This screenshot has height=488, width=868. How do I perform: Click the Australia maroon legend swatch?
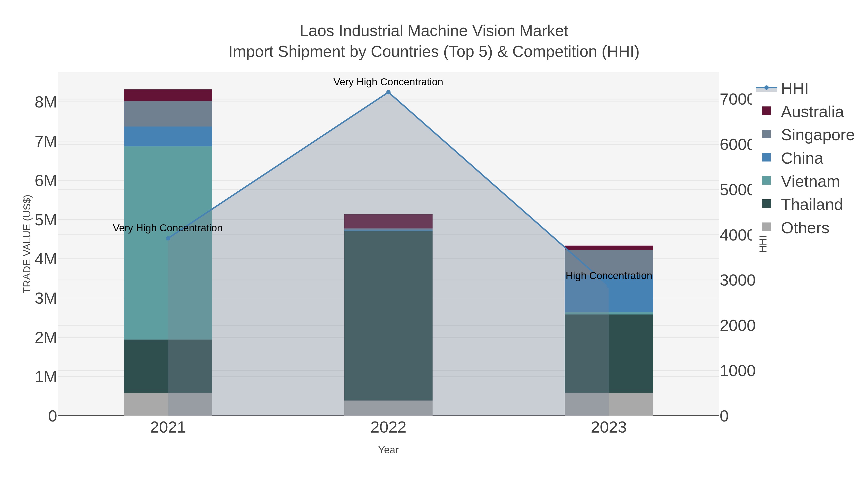coord(766,111)
